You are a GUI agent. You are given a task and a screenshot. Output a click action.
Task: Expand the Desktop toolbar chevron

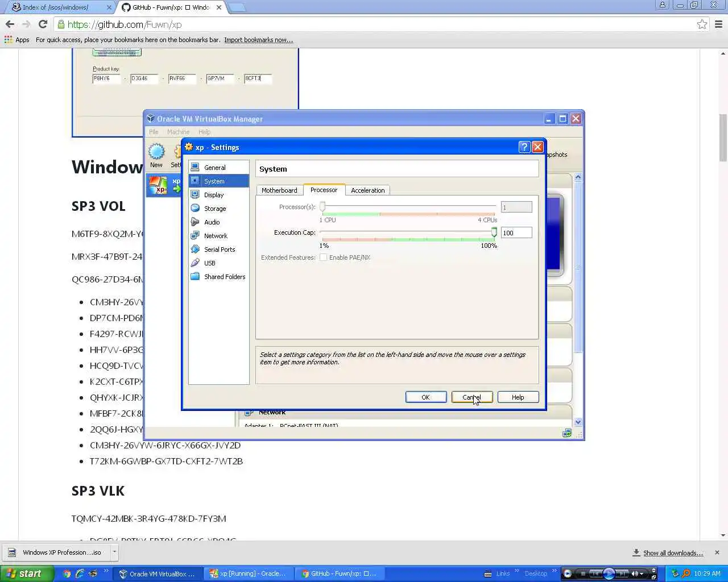click(x=555, y=571)
